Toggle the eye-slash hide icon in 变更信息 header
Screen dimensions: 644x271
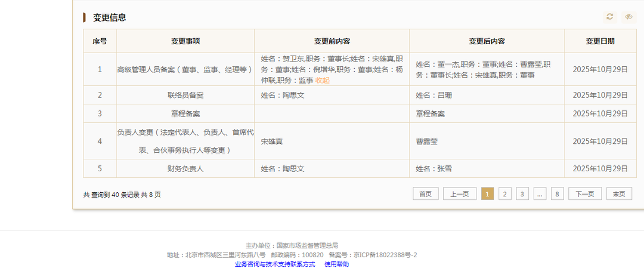point(628,17)
